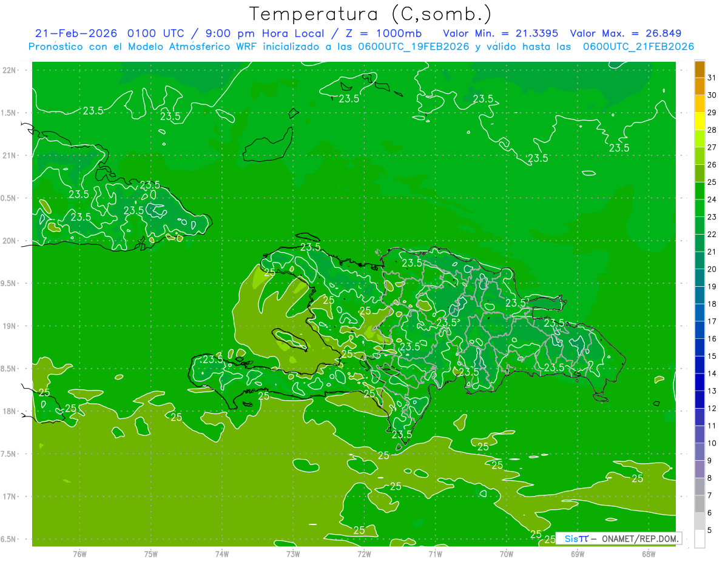Click the "20" color scale label
728x562 pixels.
point(712,269)
